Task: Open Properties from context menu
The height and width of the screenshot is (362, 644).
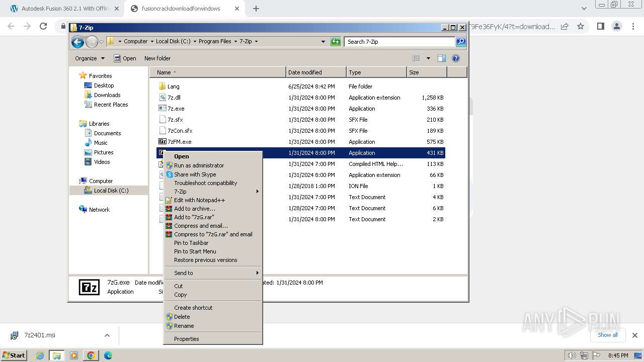Action: coord(213,339)
